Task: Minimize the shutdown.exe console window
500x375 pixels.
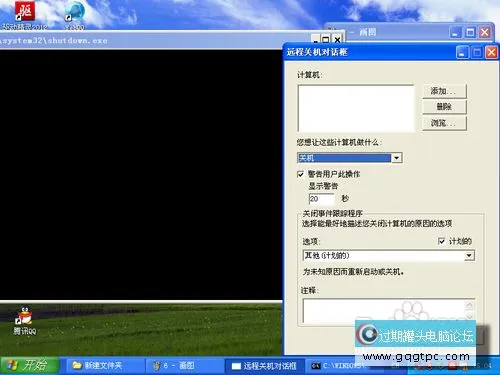Action: click(316, 40)
